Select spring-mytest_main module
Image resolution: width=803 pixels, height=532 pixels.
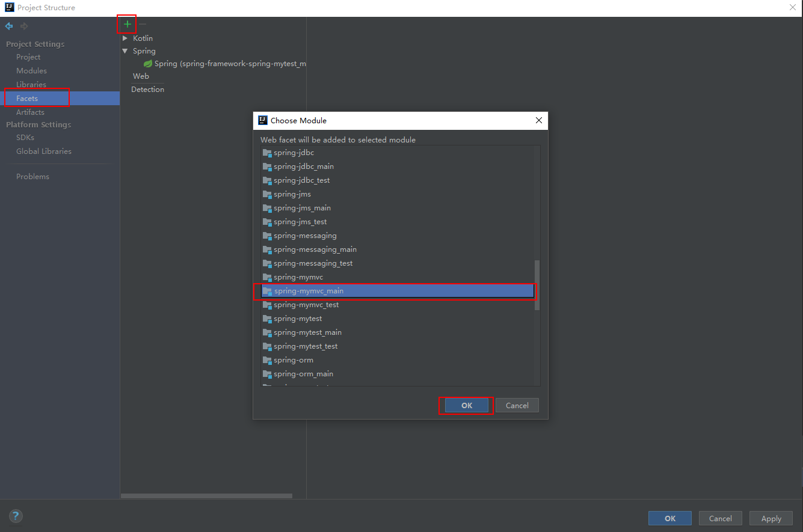[398, 332]
